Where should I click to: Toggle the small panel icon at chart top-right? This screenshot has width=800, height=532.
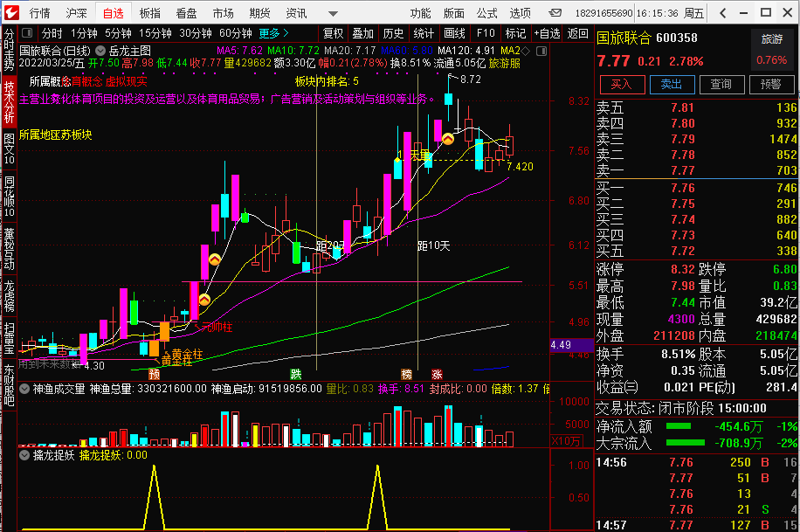pos(541,51)
